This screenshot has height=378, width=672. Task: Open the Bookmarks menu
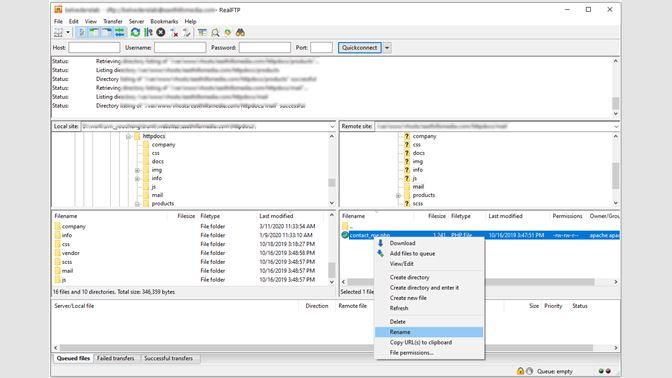coord(164,21)
